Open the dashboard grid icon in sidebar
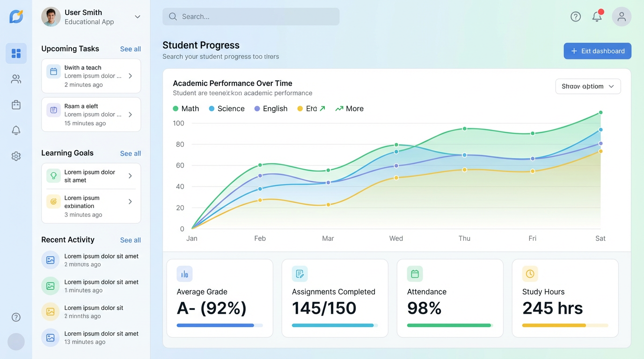Viewport: 644px width, 359px height. [16, 53]
